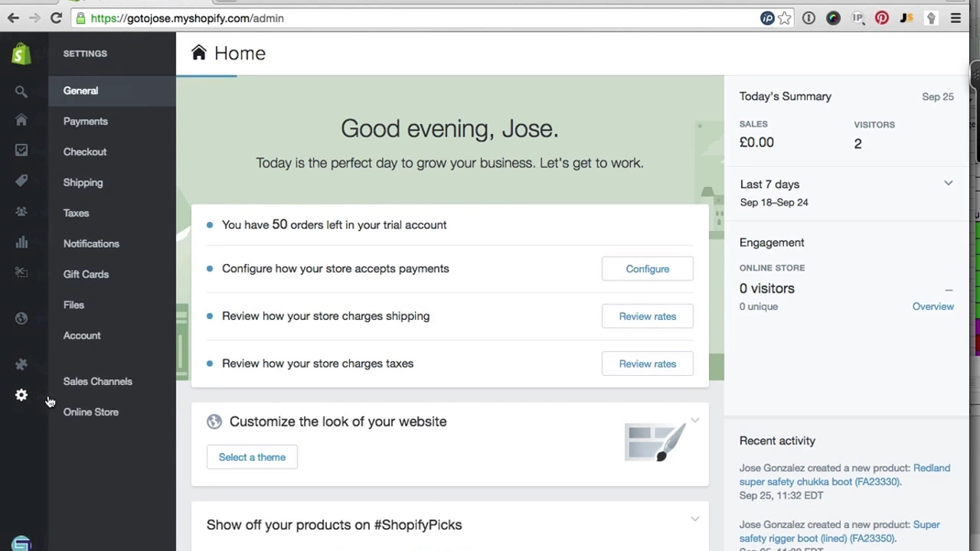Go to Home via sidebar house icon
This screenshot has height=551, width=980.
tap(21, 120)
